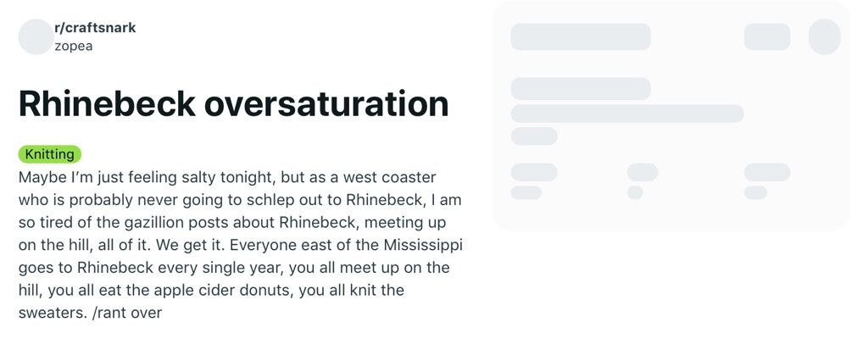Image resolution: width=868 pixels, height=361 pixels.
Task: Click the second heading placeholder bar in sidebar
Action: pos(580,89)
